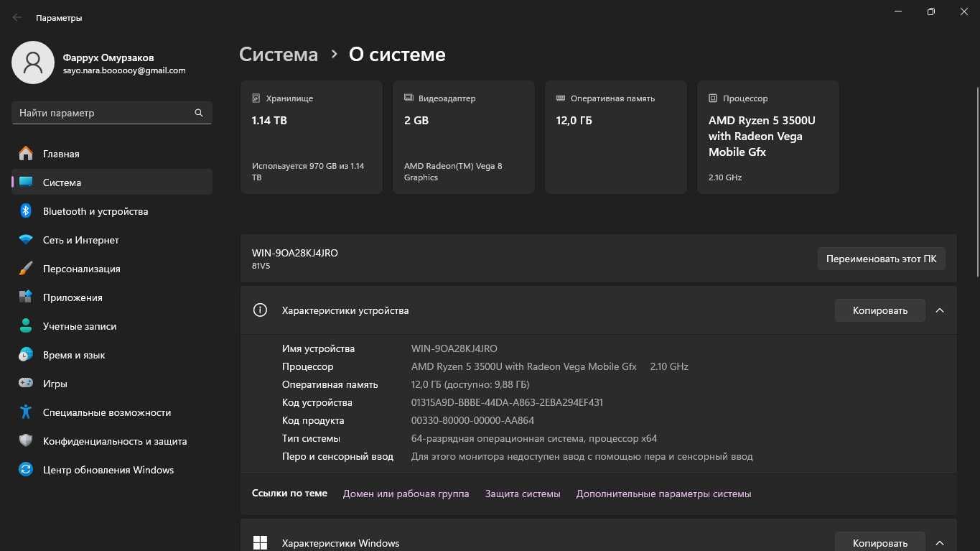The width and height of the screenshot is (980, 551).
Task: Click Перо и сенсорный ввод value text
Action: pyautogui.click(x=582, y=456)
